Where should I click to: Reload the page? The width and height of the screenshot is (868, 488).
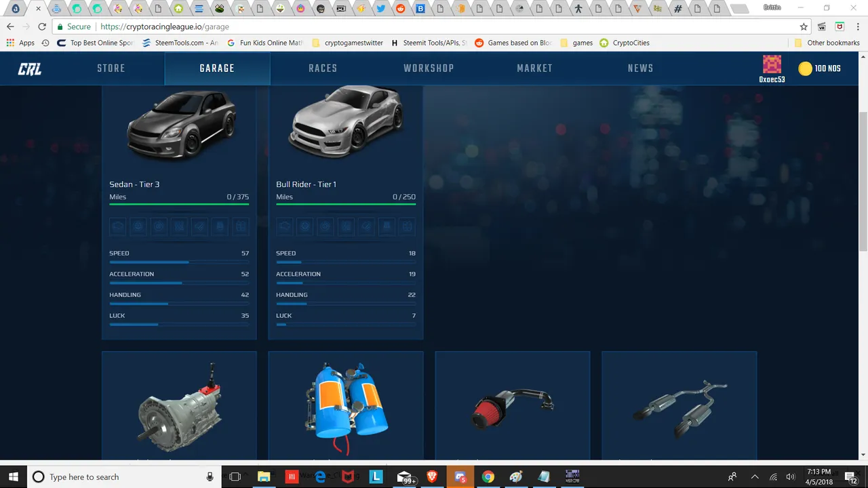click(x=42, y=26)
